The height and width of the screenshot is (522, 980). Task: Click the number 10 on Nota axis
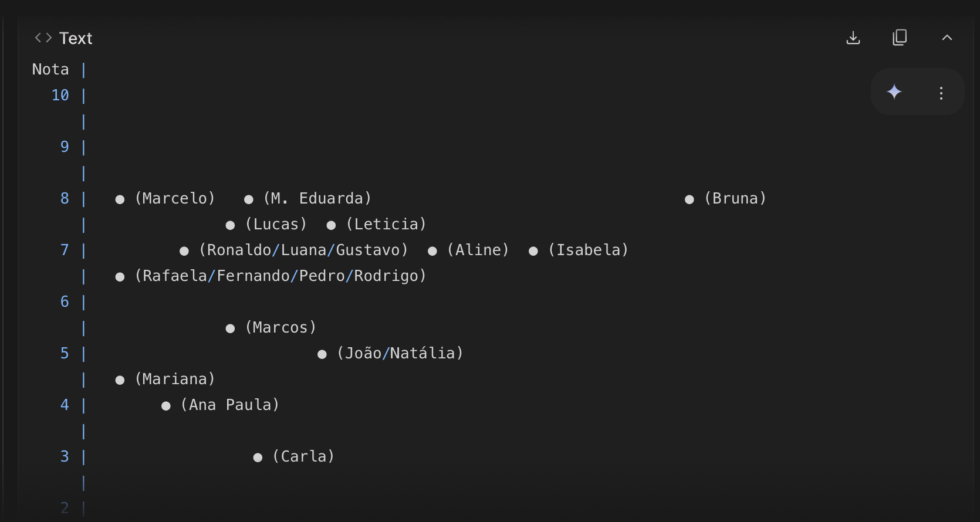pos(60,96)
